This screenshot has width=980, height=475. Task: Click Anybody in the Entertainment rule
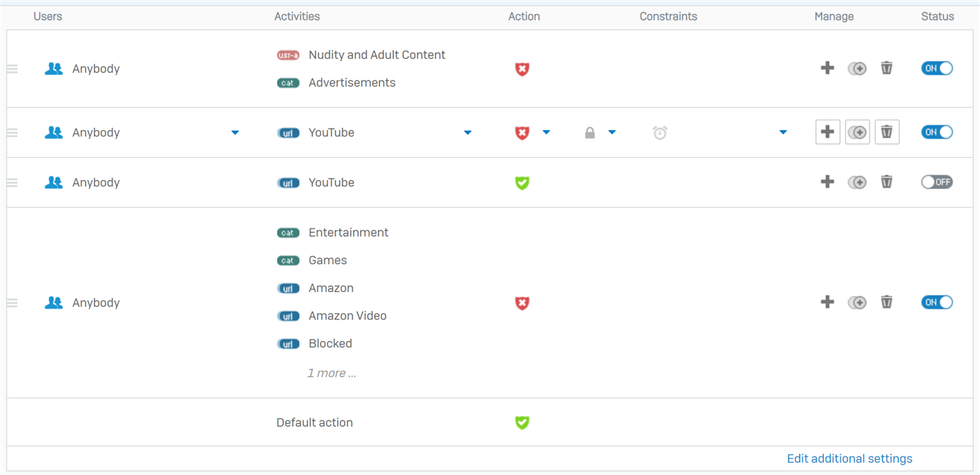click(x=96, y=303)
